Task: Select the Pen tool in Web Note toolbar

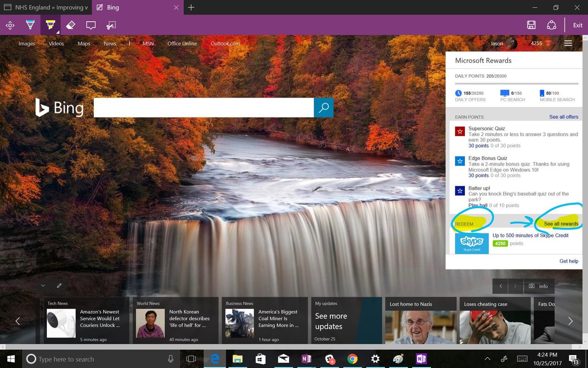Action: [30, 25]
